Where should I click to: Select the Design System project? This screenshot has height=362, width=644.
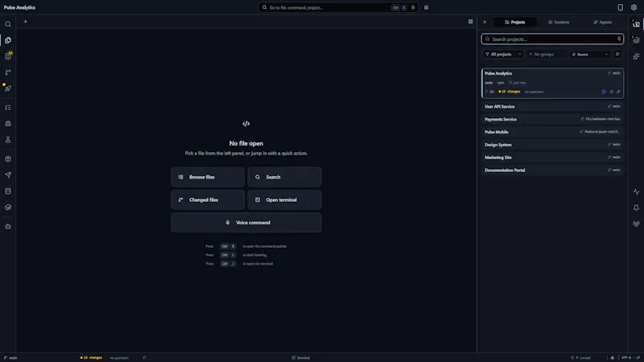pos(552,145)
